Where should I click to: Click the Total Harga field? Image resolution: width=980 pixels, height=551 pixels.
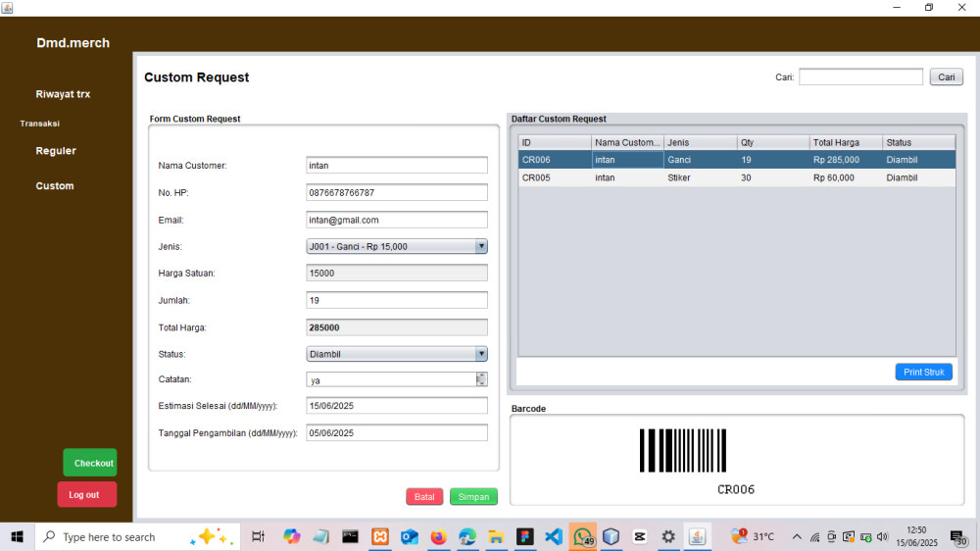click(397, 327)
